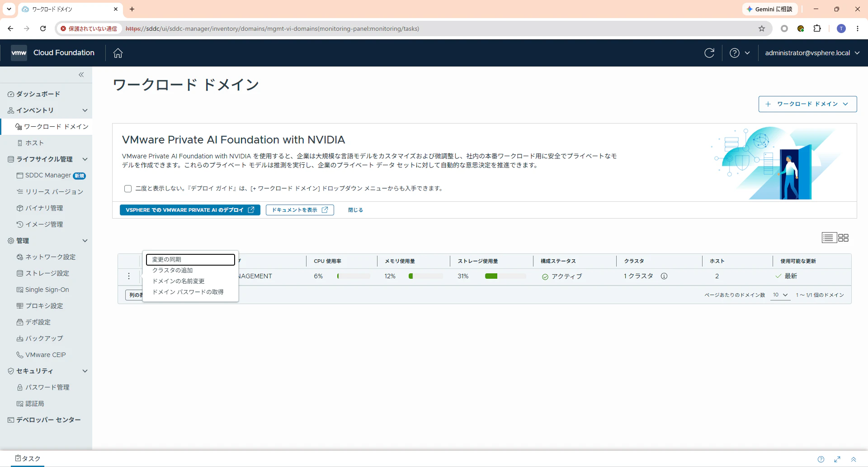
Task: Open バイナリ管理 page
Action: (x=40, y=208)
